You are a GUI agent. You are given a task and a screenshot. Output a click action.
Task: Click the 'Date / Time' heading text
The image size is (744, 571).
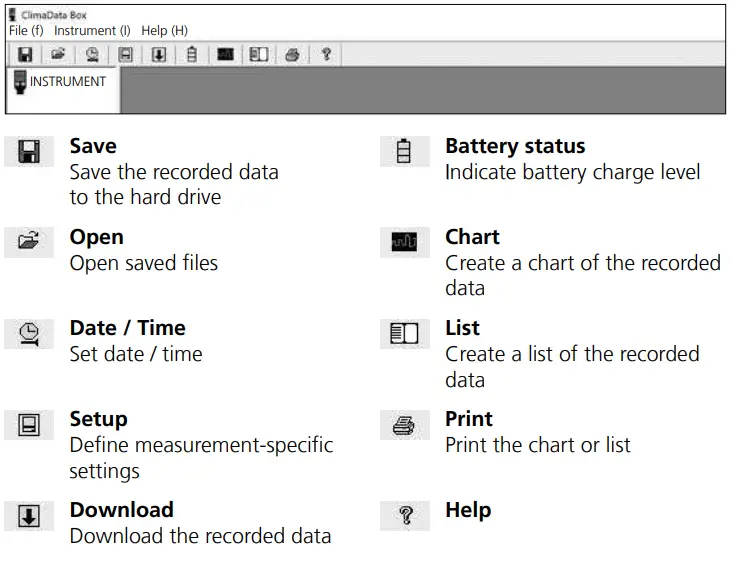tap(128, 328)
